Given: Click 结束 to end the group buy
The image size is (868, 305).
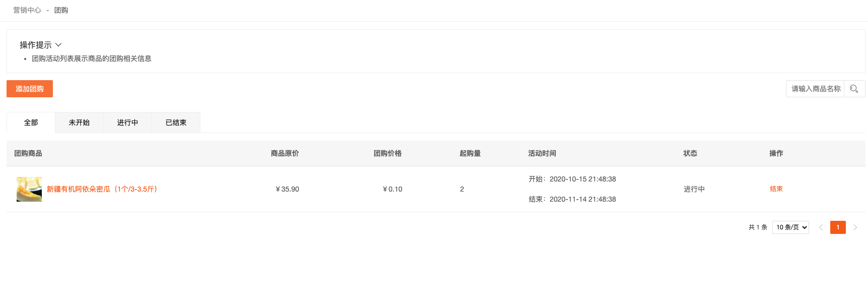Looking at the screenshot, I should 776,189.
